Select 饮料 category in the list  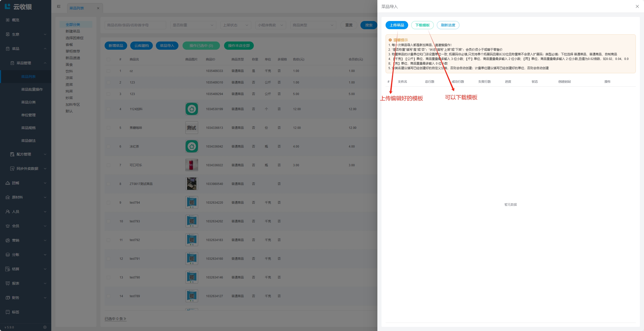click(69, 71)
